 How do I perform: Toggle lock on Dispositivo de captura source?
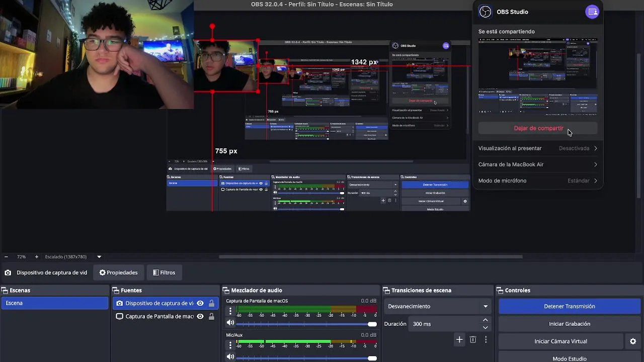(211, 303)
